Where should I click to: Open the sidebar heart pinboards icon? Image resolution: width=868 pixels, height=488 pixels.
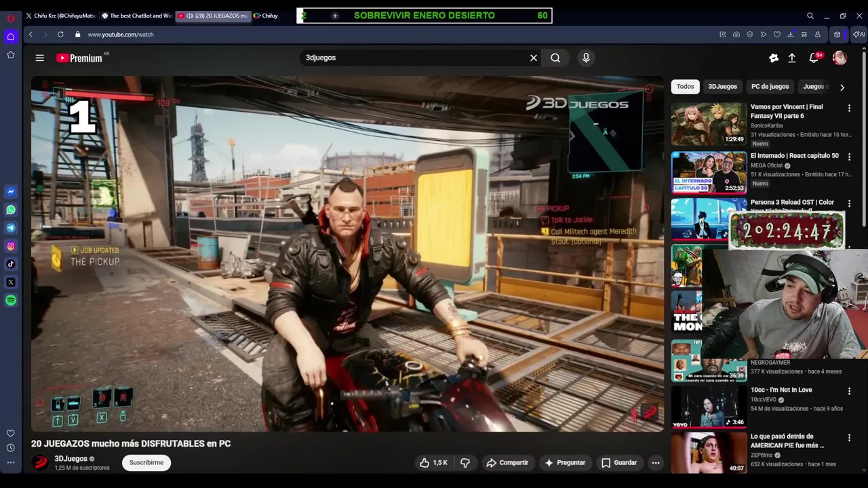click(11, 433)
